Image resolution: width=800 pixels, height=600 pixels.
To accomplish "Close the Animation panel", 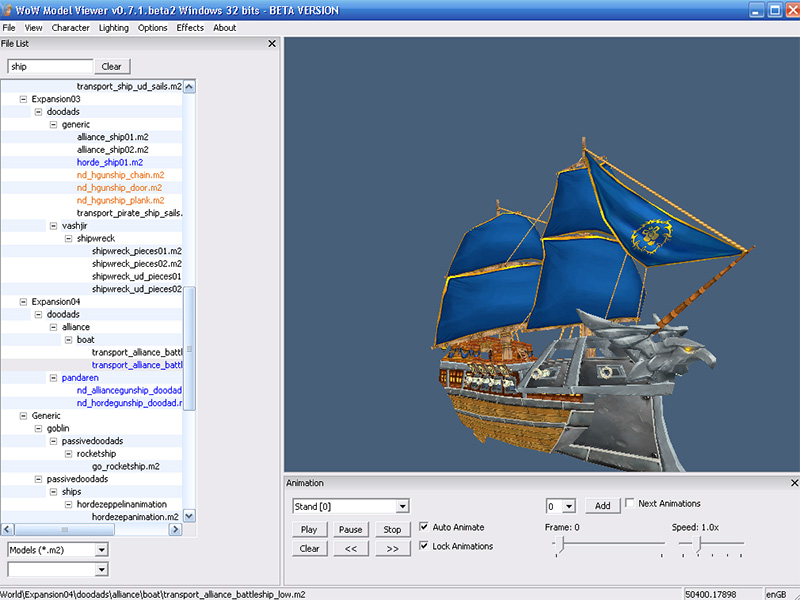I will click(x=794, y=483).
